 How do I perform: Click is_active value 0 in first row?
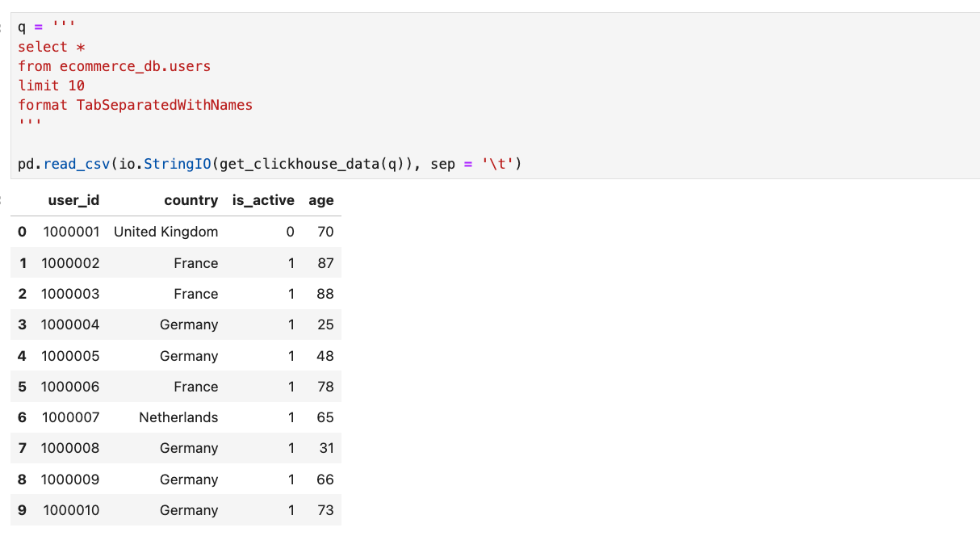point(291,232)
